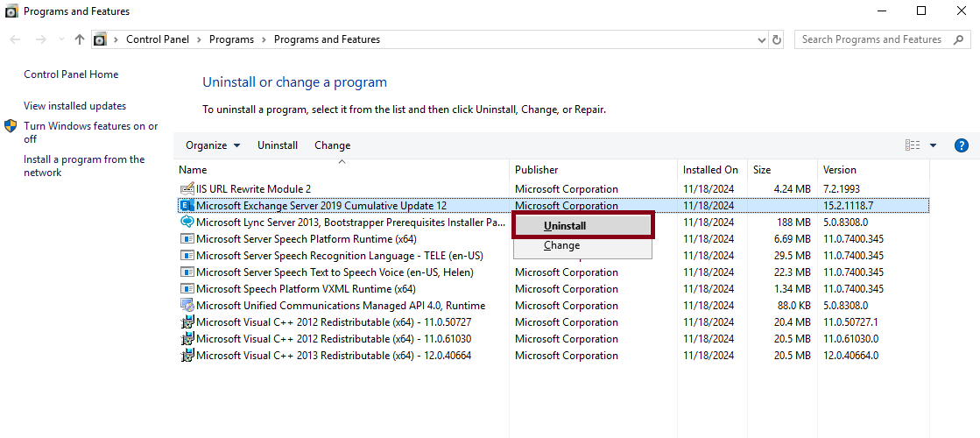Click the Programs and Features title bar icon

[x=11, y=11]
